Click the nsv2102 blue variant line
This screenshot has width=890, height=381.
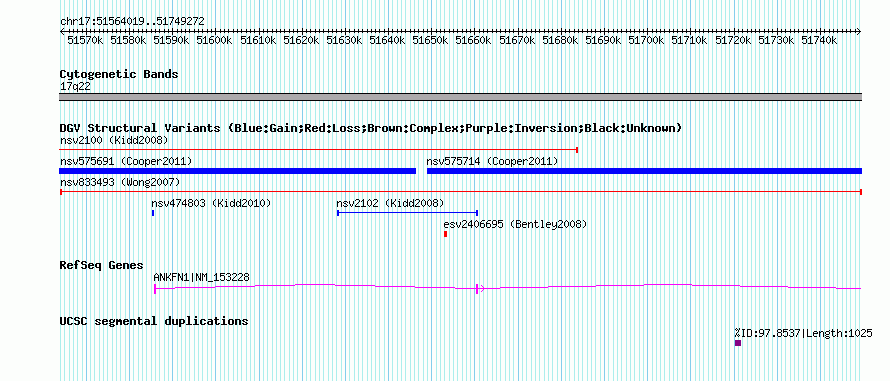(x=408, y=213)
